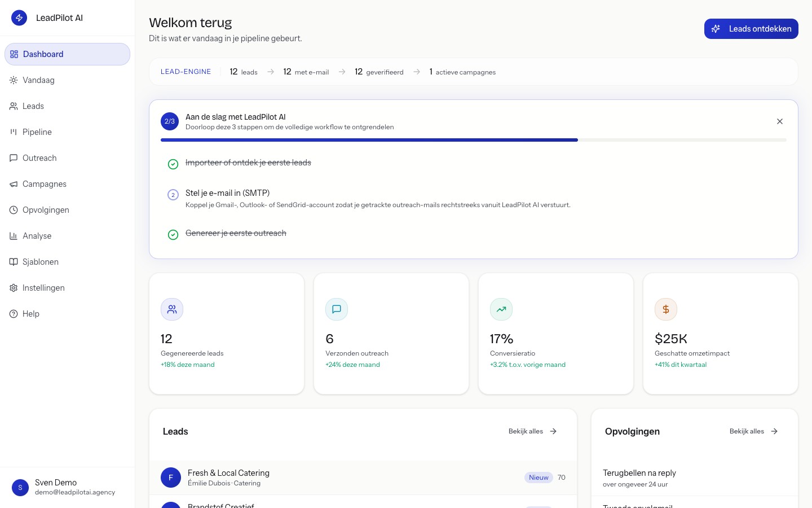Screen dimensions: 812x508
Task: Open the Fresh & Local Catering lead row
Action: [x=363, y=478]
